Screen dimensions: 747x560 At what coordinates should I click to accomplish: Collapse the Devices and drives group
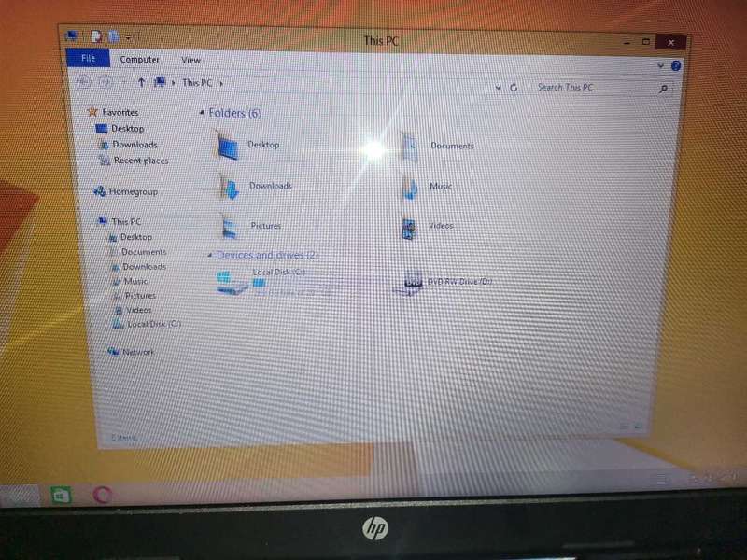[x=209, y=255]
